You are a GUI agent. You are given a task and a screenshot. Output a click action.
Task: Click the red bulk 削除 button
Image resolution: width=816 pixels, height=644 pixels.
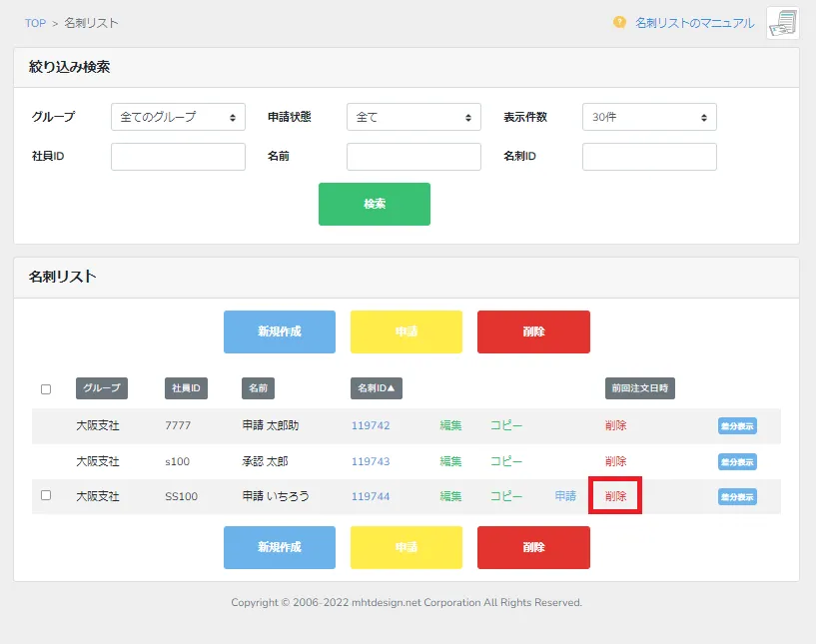point(533,331)
